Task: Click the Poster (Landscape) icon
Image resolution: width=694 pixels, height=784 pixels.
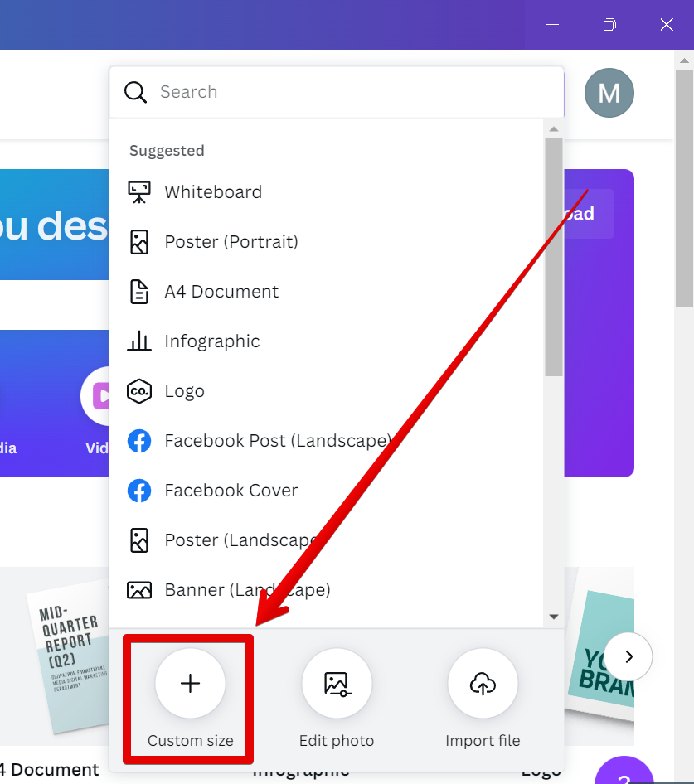Action: pos(139,540)
